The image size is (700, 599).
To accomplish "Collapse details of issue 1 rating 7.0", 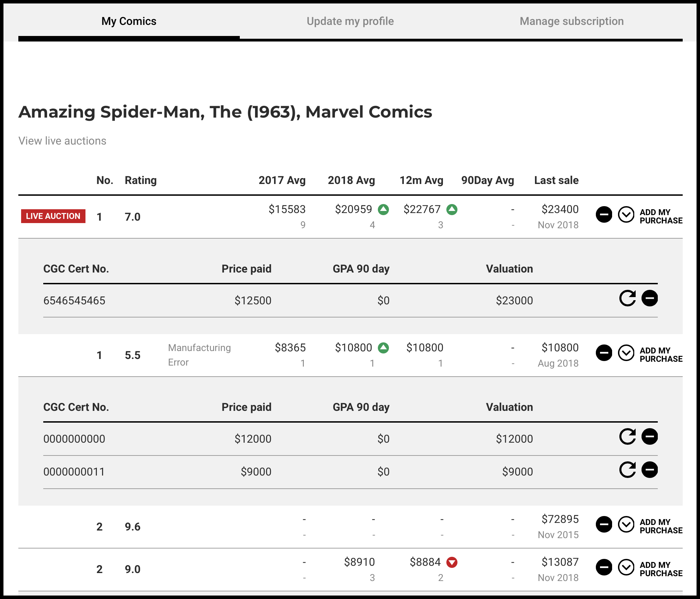I will 626,215.
